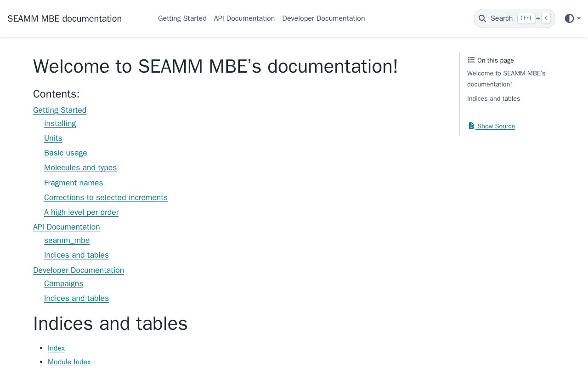The width and height of the screenshot is (588, 368).
Task: Click the On this page list icon
Action: [471, 60]
